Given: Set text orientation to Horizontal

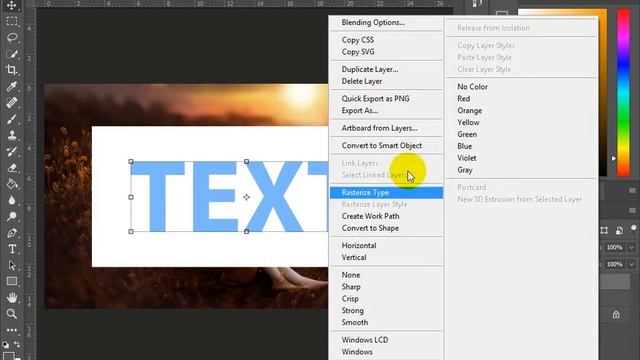Looking at the screenshot, I should (x=359, y=245).
